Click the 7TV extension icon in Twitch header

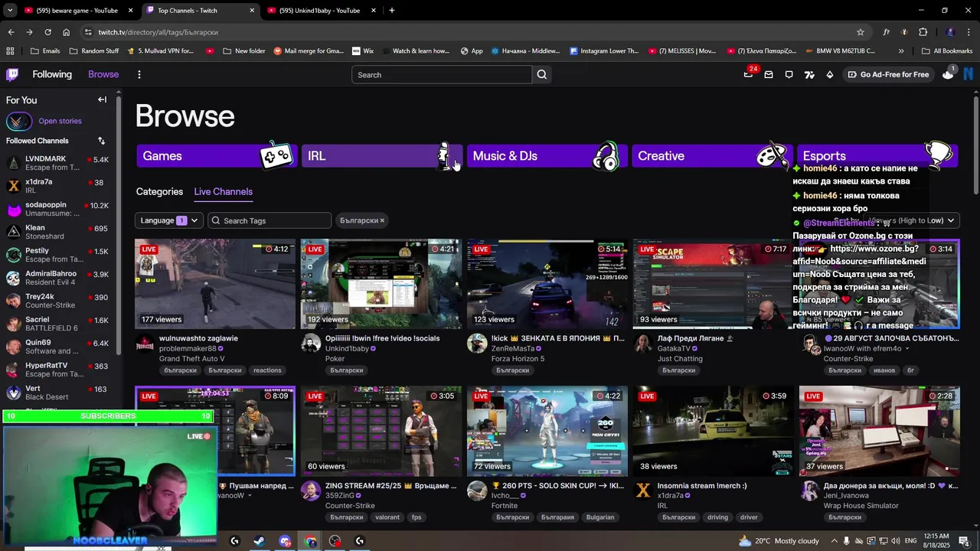click(x=809, y=74)
